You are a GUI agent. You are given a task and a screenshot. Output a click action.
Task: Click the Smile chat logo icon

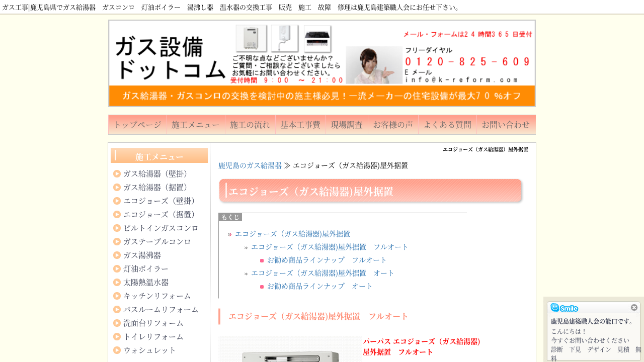[x=564, y=308]
